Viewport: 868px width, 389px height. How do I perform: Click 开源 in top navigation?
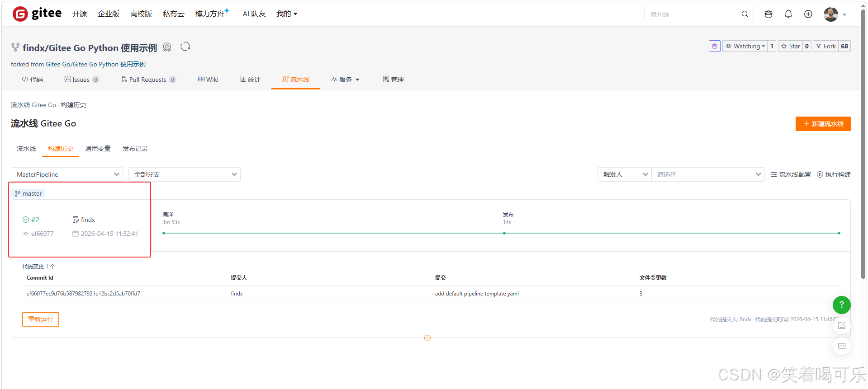80,14
